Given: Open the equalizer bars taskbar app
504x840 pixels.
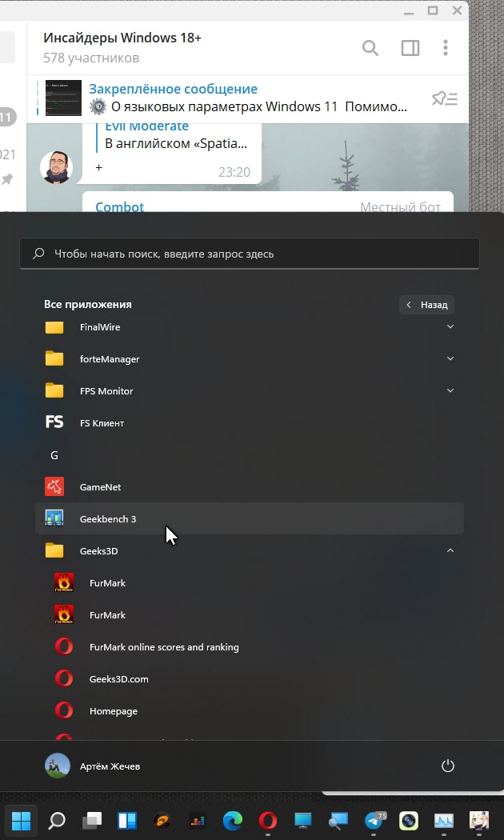Looking at the screenshot, I should pos(197,820).
